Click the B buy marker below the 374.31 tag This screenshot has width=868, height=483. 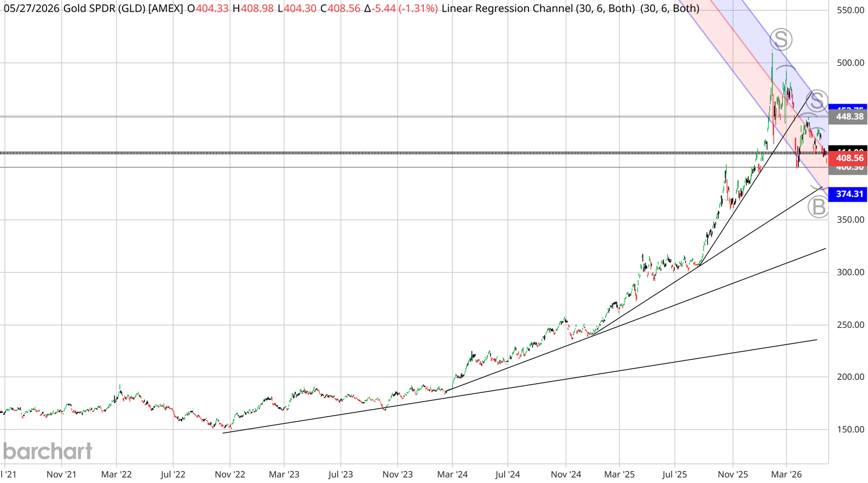[818, 207]
